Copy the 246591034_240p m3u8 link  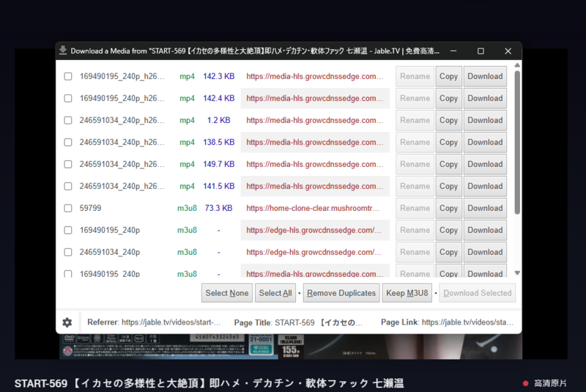click(x=448, y=252)
